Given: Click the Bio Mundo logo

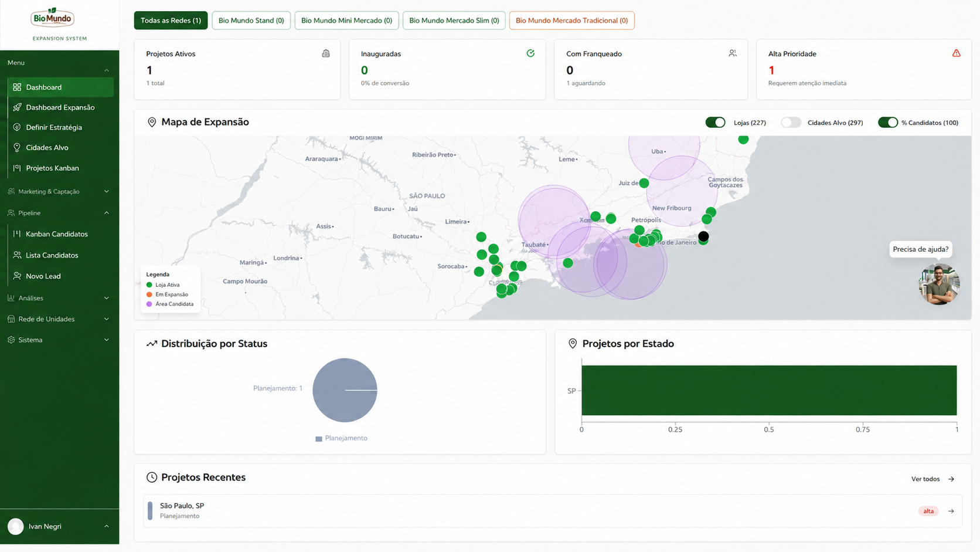Looking at the screenshot, I should [52, 18].
